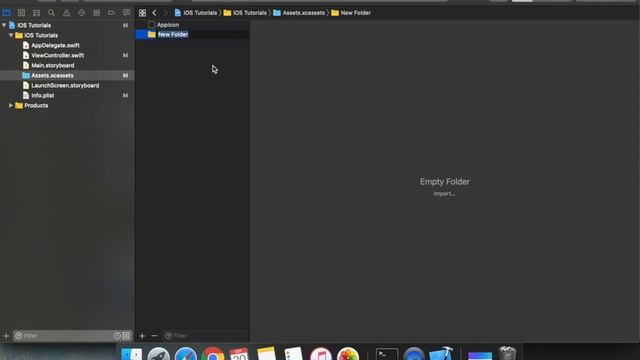This screenshot has height=360, width=640.
Task: Click the remove asset minus button
Action: 154,336
